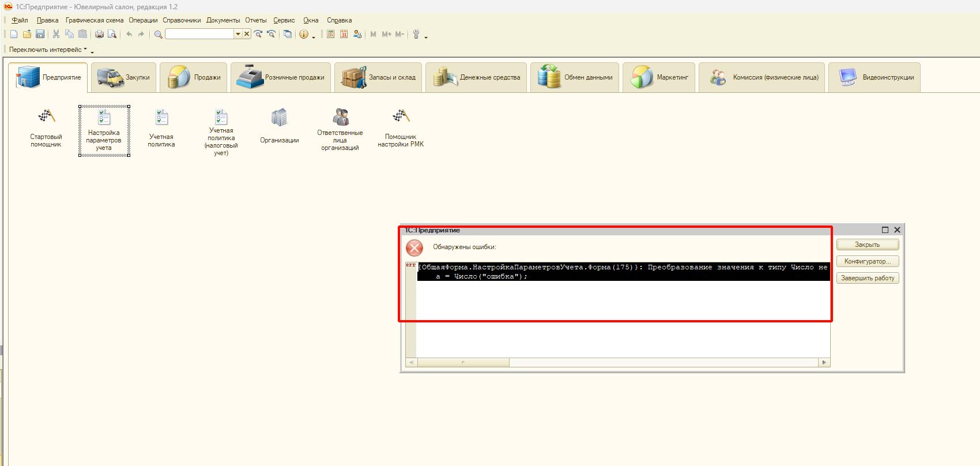The height and width of the screenshot is (466, 980).
Task: Click the New document toolbar icon
Action: tap(14, 34)
